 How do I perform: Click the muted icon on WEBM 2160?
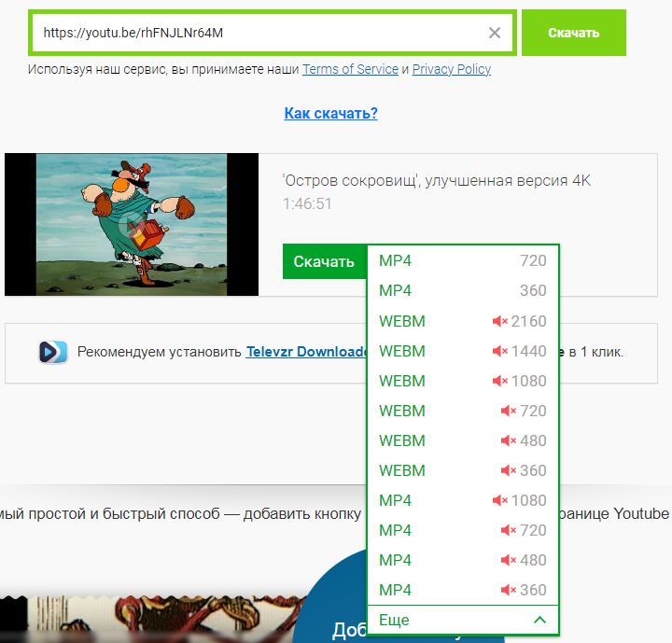500,321
